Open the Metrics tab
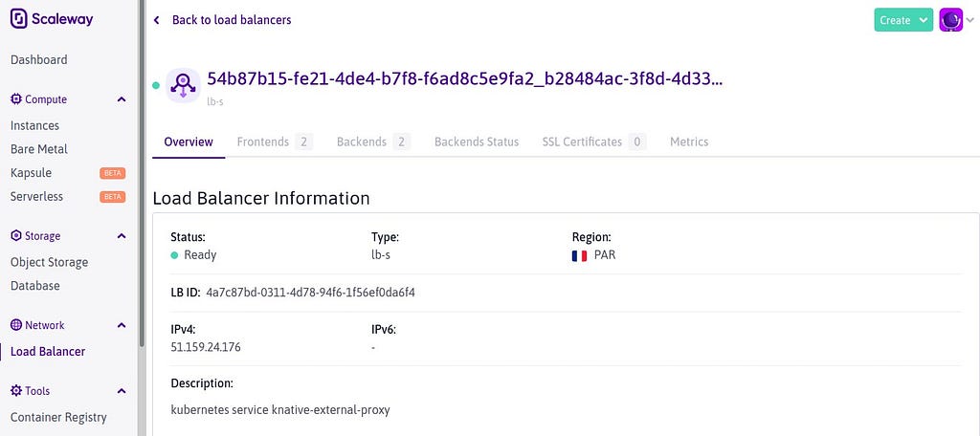980x436 pixels. (689, 142)
